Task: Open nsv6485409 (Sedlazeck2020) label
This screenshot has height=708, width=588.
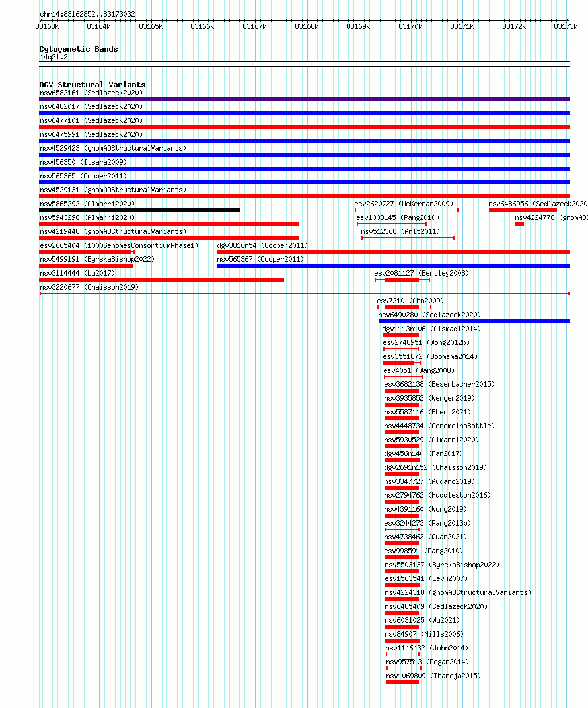Action: click(436, 606)
